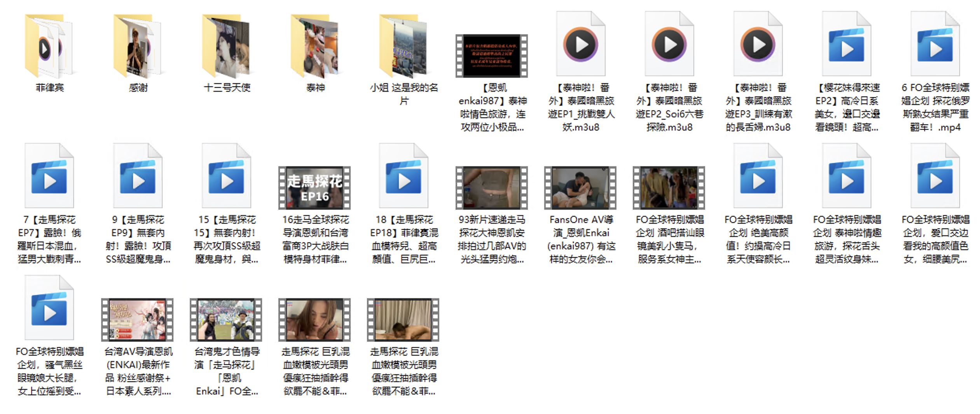Click the black thumbnail with red text
The width and height of the screenshot is (980, 414).
coord(492,56)
